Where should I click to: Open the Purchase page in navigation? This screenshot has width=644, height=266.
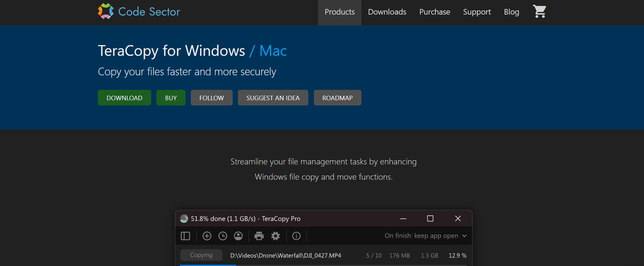point(435,12)
